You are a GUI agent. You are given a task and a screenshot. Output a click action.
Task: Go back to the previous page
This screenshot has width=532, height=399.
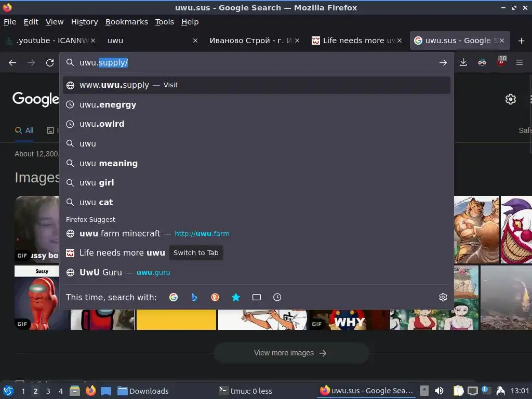click(12, 63)
